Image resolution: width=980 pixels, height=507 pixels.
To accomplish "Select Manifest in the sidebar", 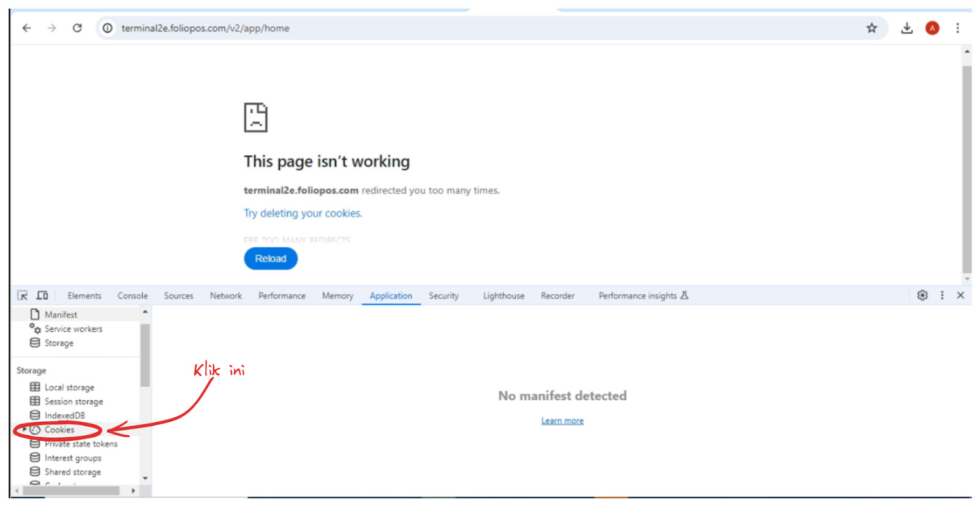I will (x=61, y=314).
